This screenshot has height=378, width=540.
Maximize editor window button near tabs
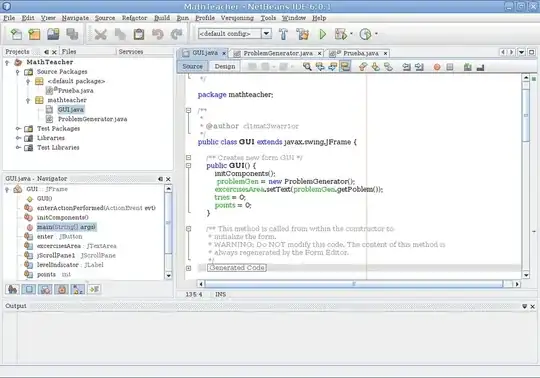click(x=532, y=52)
